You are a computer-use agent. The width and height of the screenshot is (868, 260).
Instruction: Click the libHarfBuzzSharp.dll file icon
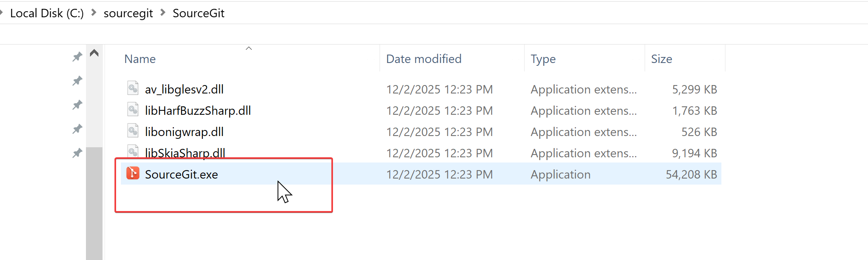pyautogui.click(x=133, y=109)
